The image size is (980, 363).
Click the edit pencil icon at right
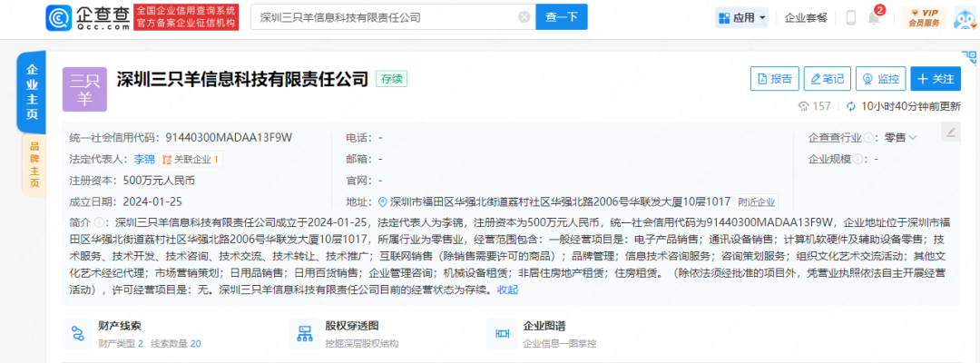point(951,132)
